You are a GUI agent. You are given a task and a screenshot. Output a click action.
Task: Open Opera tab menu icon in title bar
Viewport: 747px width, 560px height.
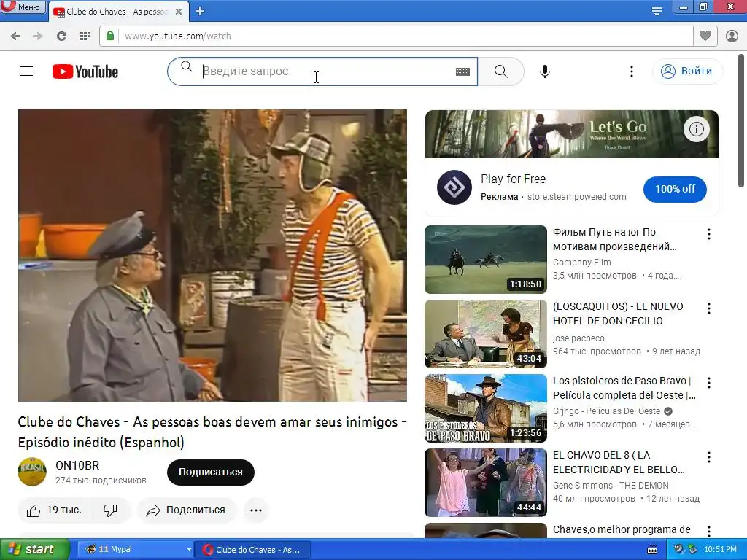point(657,11)
